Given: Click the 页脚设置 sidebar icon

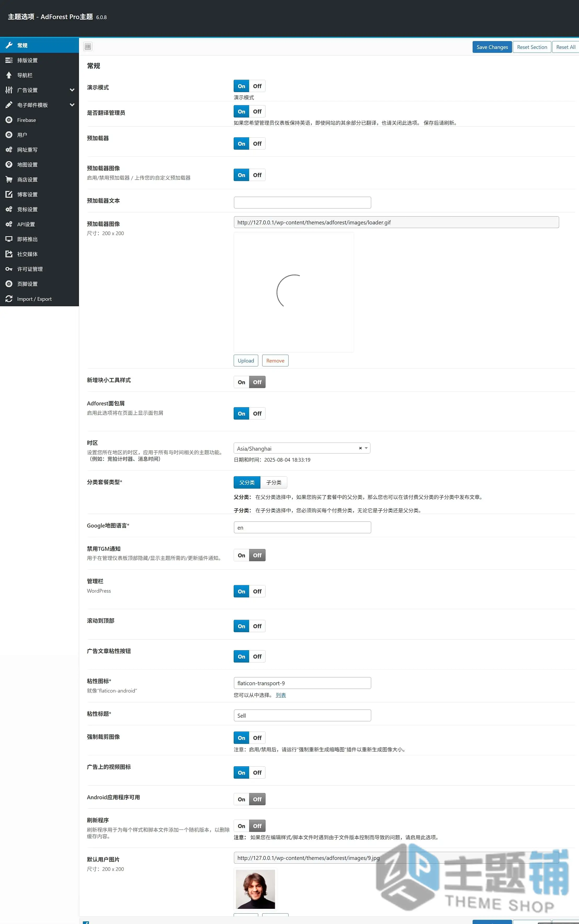Looking at the screenshot, I should point(9,284).
